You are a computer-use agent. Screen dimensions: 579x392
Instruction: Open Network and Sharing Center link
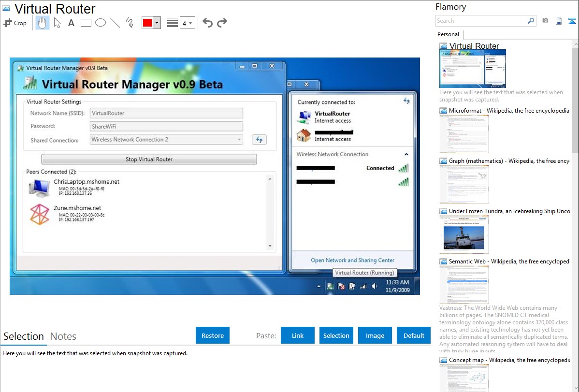click(x=353, y=260)
